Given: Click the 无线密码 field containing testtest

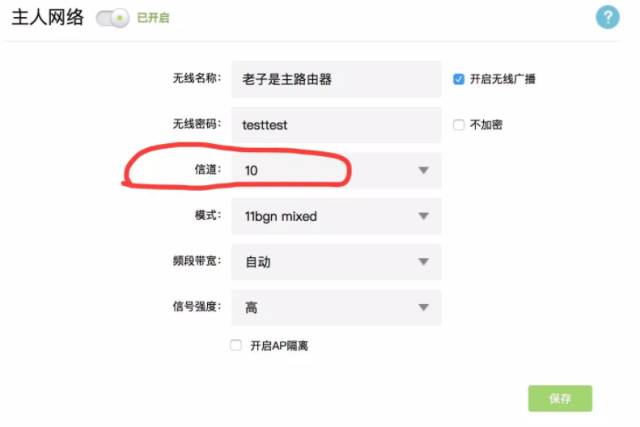Looking at the screenshot, I should point(336,125).
